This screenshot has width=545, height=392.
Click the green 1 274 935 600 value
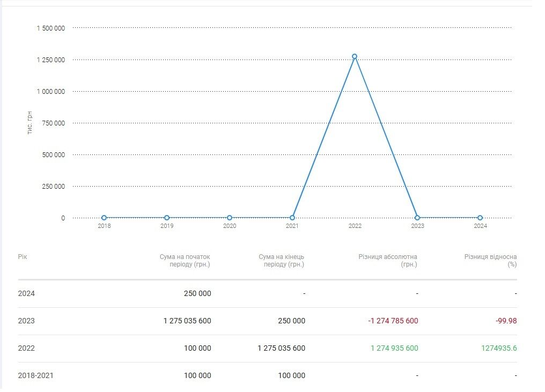pos(394,348)
